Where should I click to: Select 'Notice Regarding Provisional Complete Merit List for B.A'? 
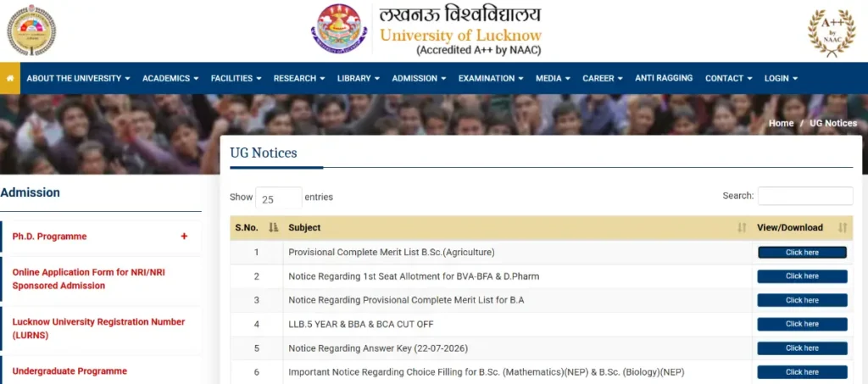tap(406, 300)
